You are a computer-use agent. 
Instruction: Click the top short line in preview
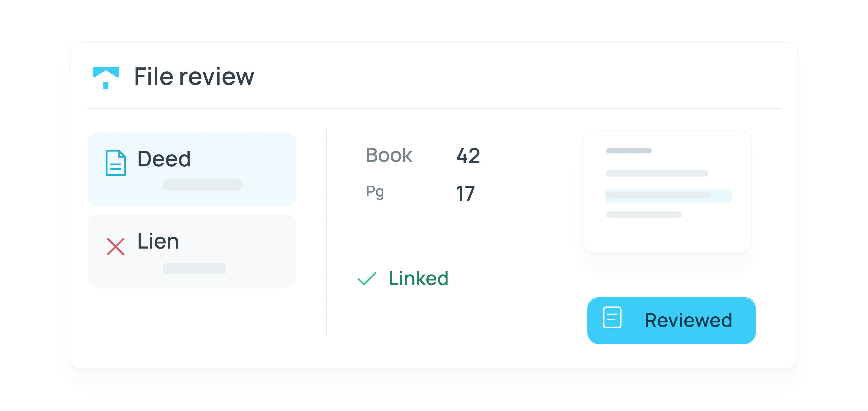tap(629, 151)
